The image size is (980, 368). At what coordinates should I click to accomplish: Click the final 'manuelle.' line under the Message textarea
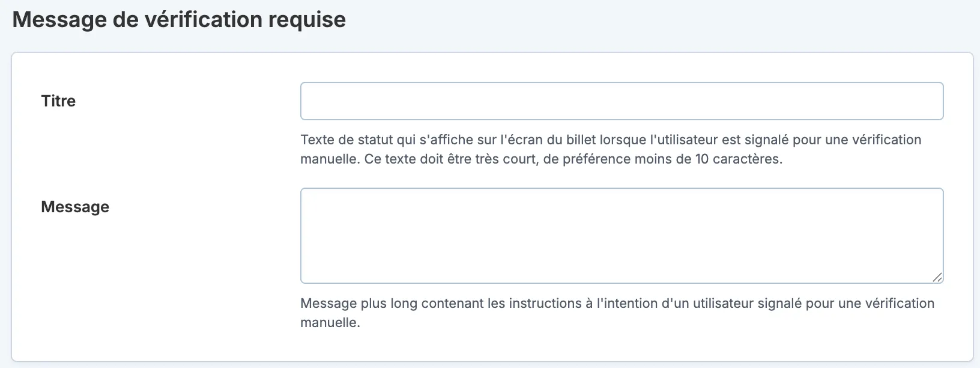coord(330,322)
